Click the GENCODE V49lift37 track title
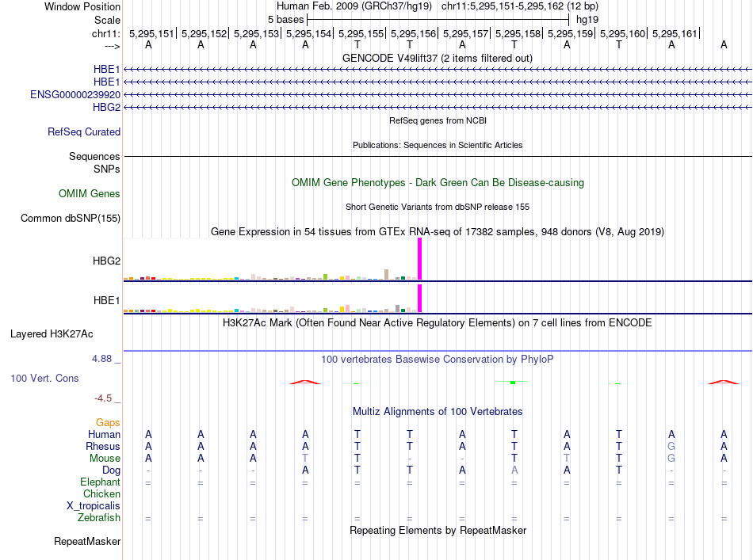 437,58
